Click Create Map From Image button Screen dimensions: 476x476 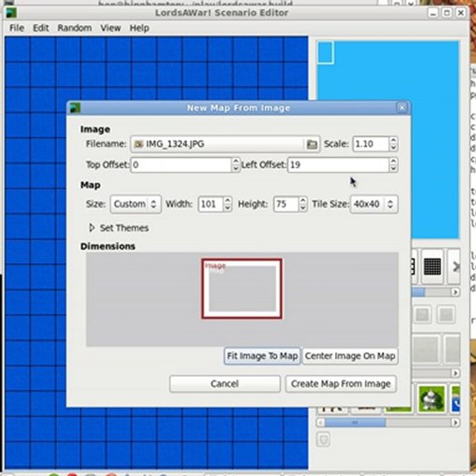click(341, 384)
